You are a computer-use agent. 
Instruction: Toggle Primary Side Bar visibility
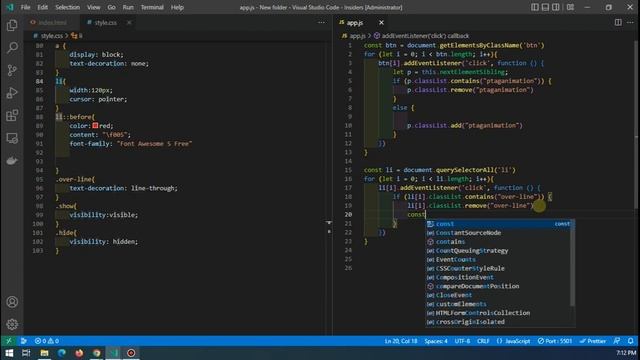535,7
